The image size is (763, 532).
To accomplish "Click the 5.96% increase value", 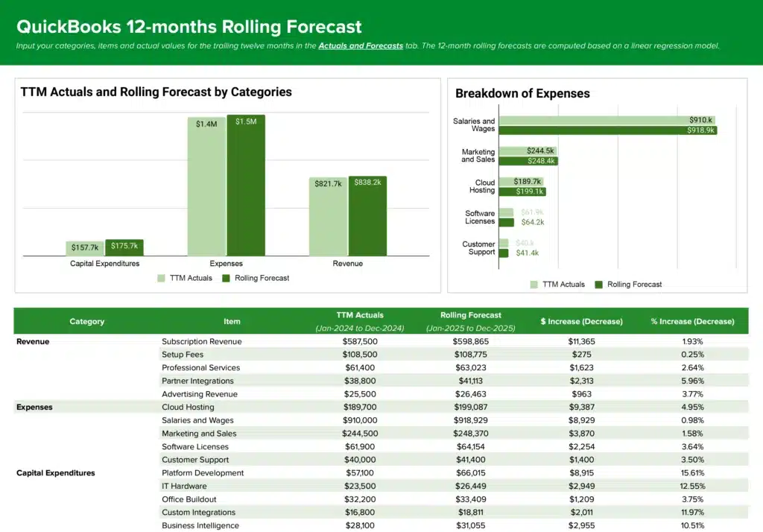I will point(692,381).
